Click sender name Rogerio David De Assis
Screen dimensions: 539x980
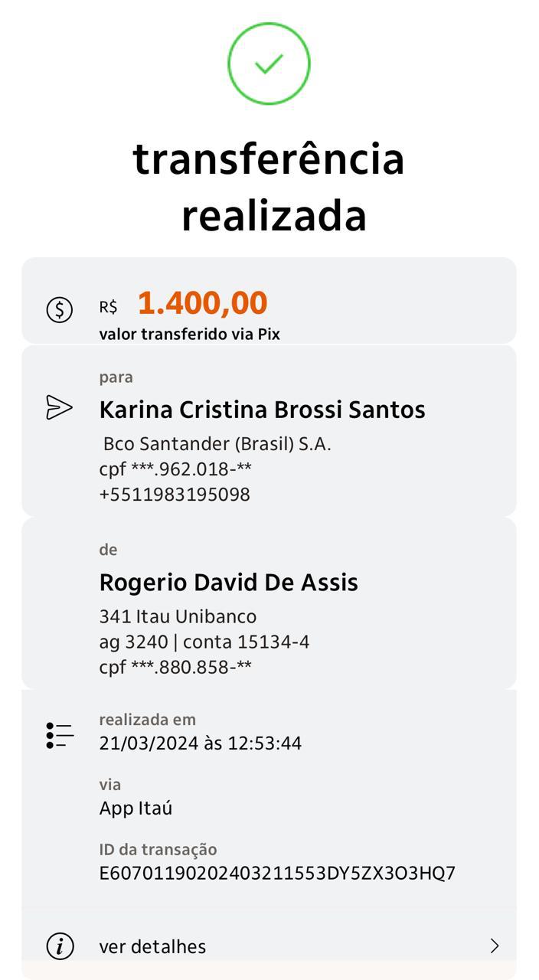[x=228, y=583]
